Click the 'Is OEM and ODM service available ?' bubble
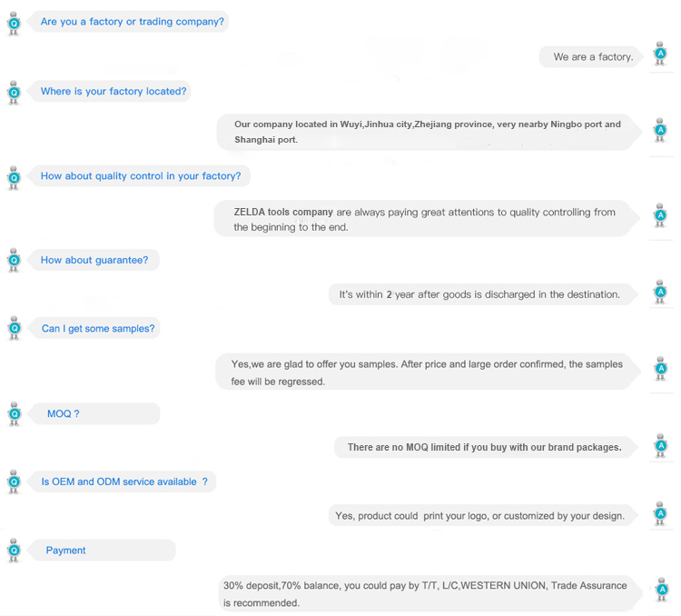Screen dimensions: 681x616 pyautogui.click(x=124, y=482)
